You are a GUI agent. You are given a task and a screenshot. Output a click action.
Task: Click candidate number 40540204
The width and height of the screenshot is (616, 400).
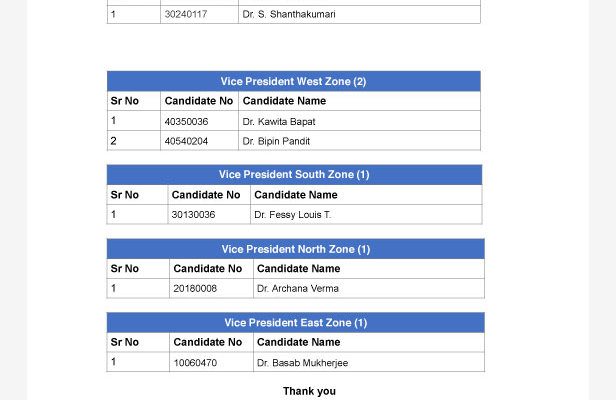(186, 141)
